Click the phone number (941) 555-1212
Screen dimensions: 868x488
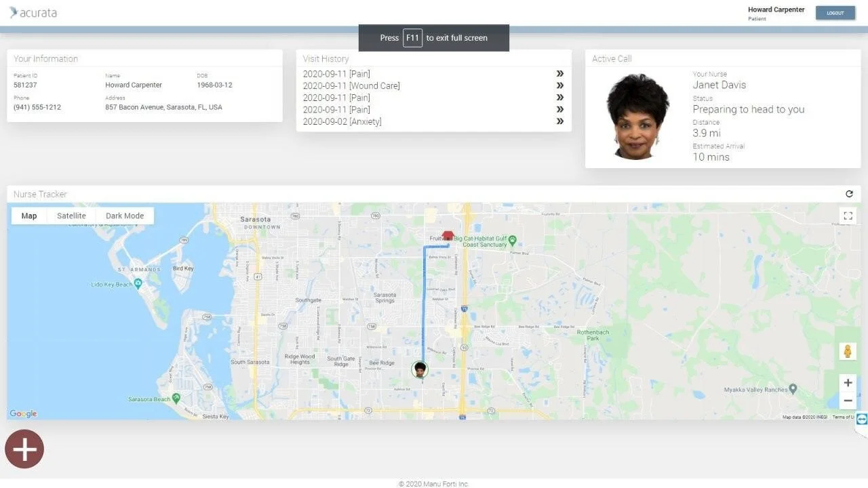(x=37, y=107)
